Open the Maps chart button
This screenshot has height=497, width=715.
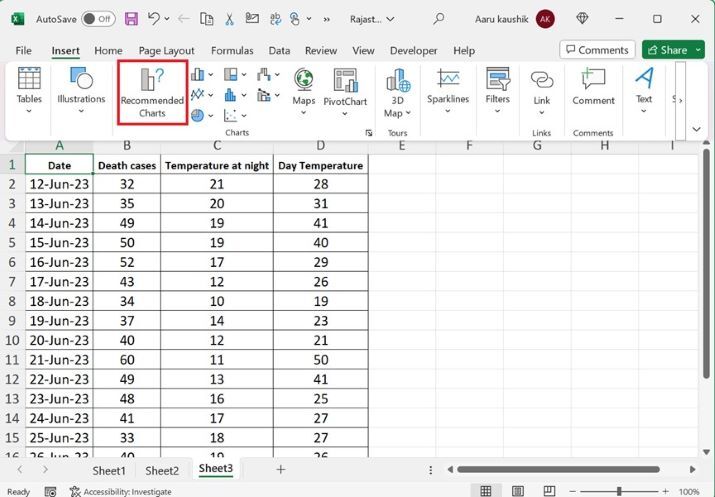point(304,91)
